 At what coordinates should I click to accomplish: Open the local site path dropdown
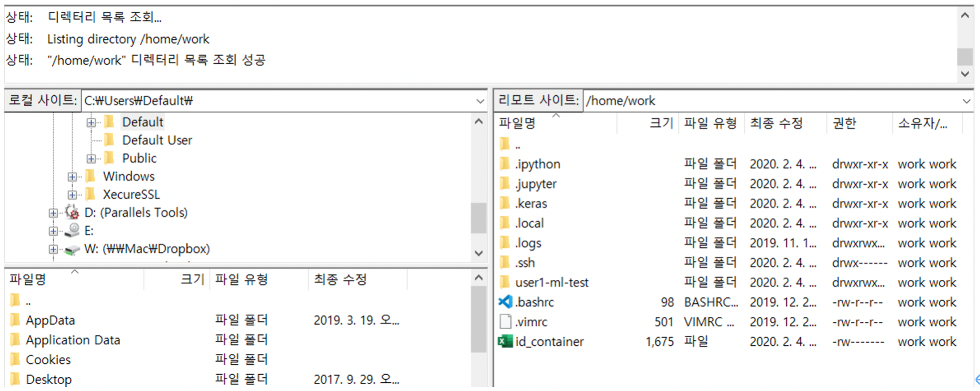(x=480, y=101)
